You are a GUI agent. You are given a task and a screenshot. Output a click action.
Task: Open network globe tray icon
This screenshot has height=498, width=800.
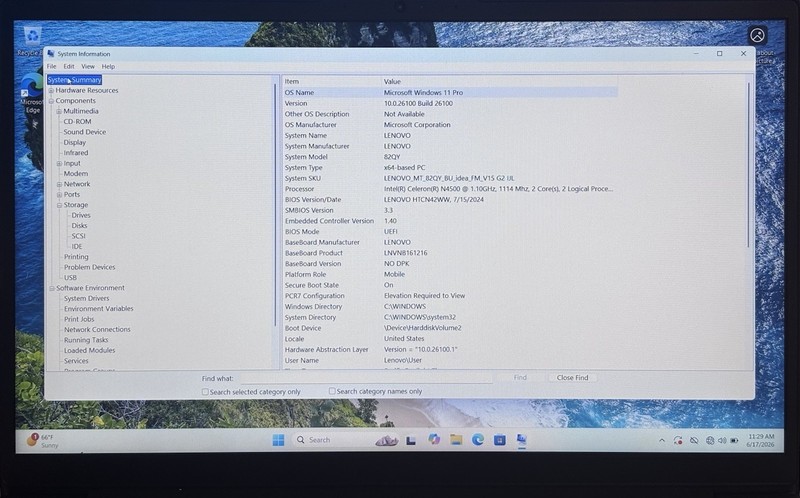click(710, 440)
